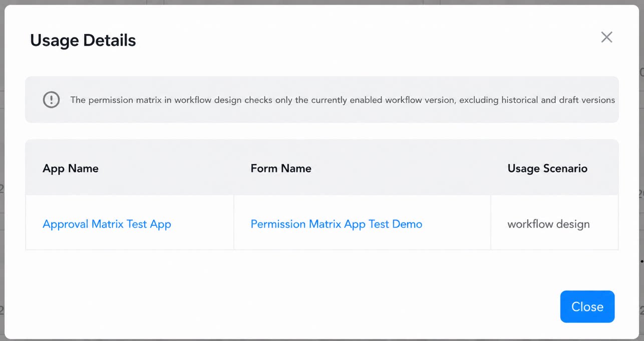Viewport: 644px width, 341px height.
Task: Click the gray notice banner background
Action: point(322,115)
